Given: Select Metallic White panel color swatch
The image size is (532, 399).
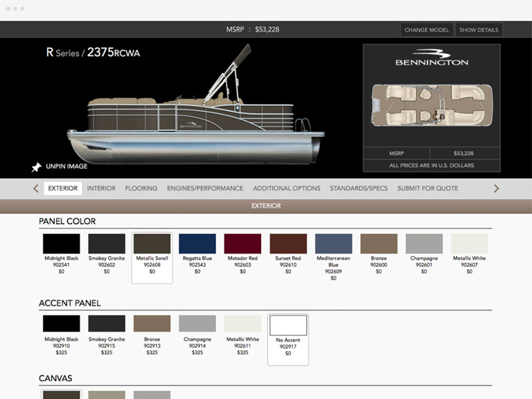Looking at the screenshot, I should (469, 244).
